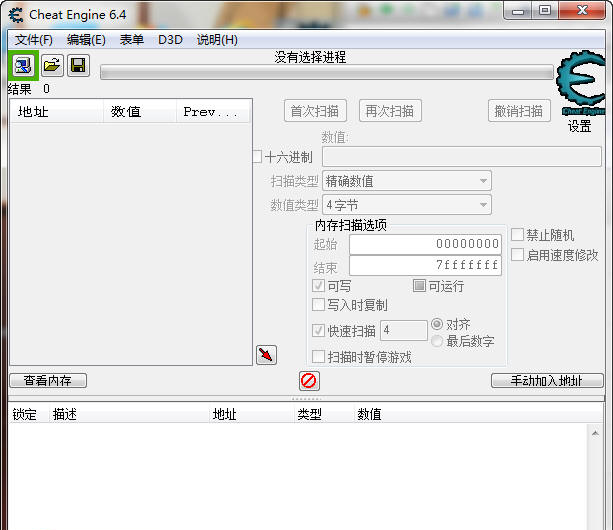613x530 pixels.
Task: Open the 文件(F) menu
Action: click(x=34, y=40)
